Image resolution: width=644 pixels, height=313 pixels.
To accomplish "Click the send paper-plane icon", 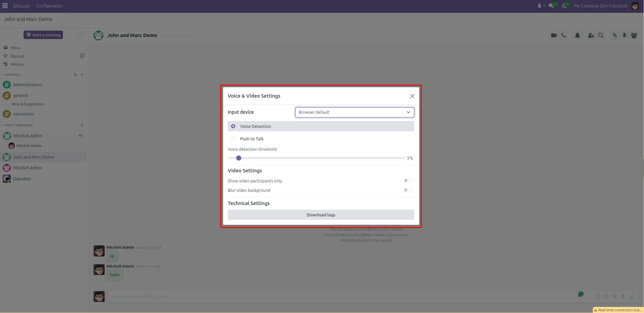I will tap(632, 297).
